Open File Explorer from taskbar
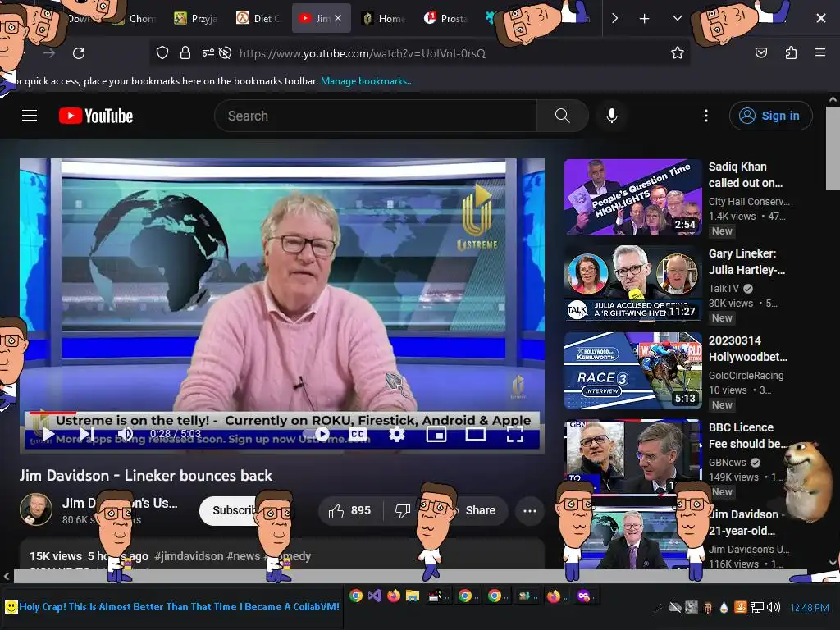This screenshot has width=840, height=630. 412,596
